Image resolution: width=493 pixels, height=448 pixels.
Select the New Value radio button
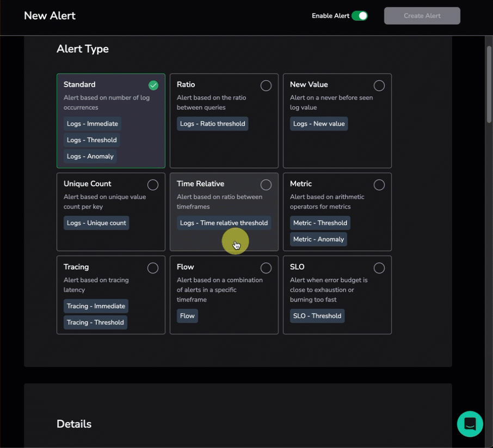coord(379,85)
